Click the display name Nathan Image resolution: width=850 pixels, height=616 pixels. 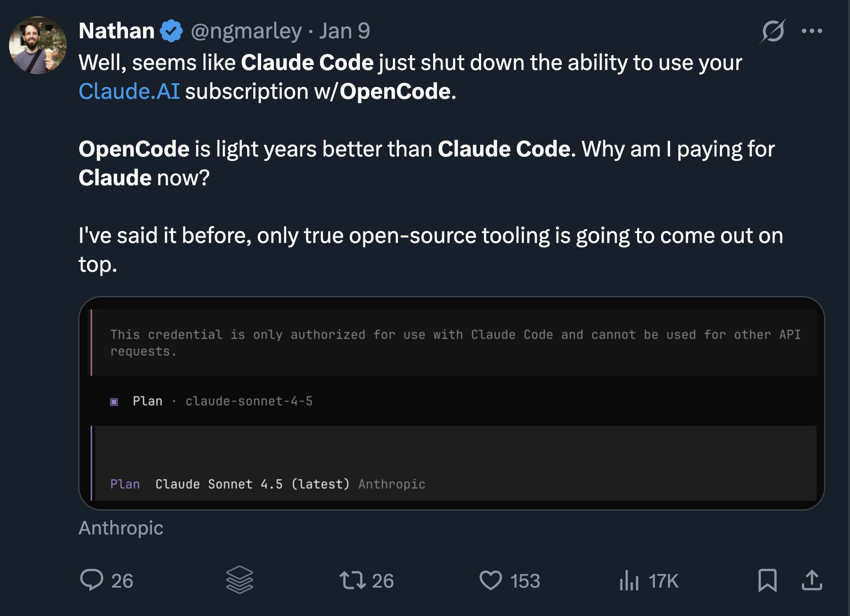tap(117, 31)
